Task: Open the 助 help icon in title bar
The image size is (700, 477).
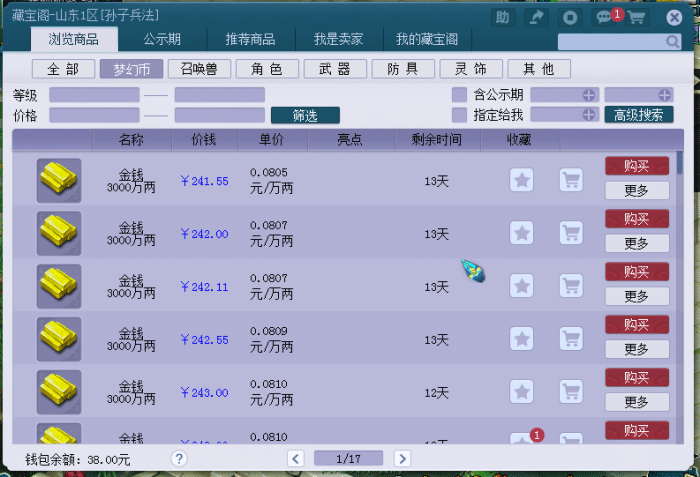Action: (x=502, y=17)
